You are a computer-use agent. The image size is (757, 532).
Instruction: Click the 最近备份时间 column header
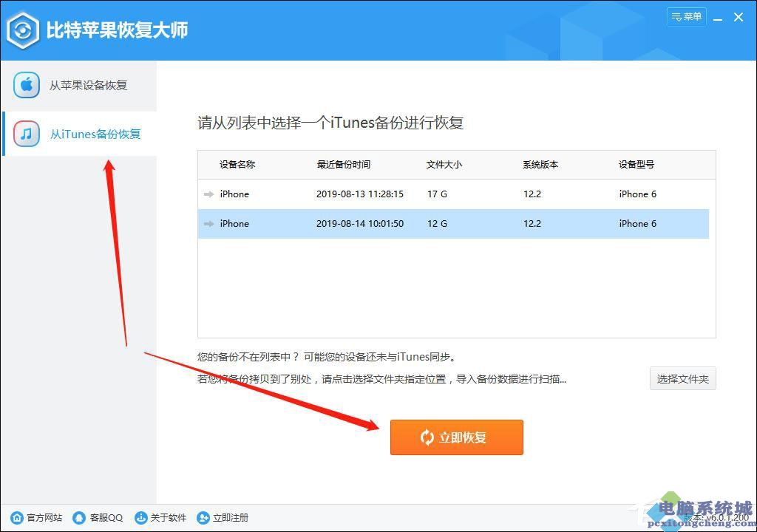click(x=343, y=165)
